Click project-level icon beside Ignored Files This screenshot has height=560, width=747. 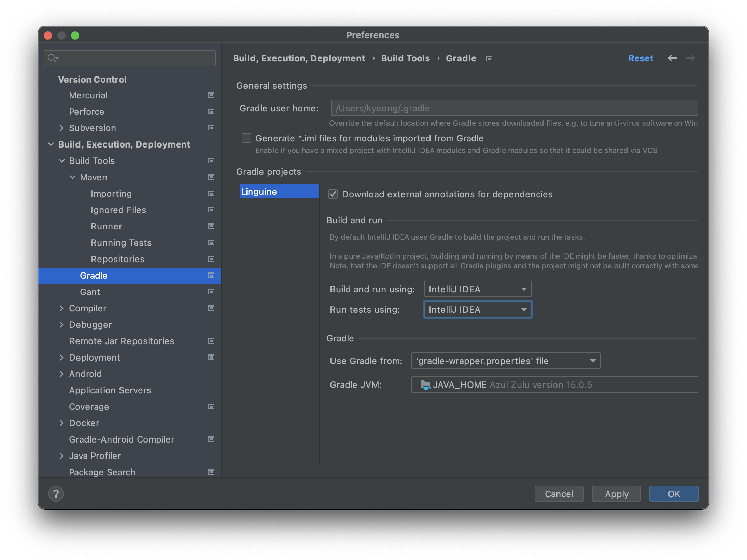(x=211, y=210)
